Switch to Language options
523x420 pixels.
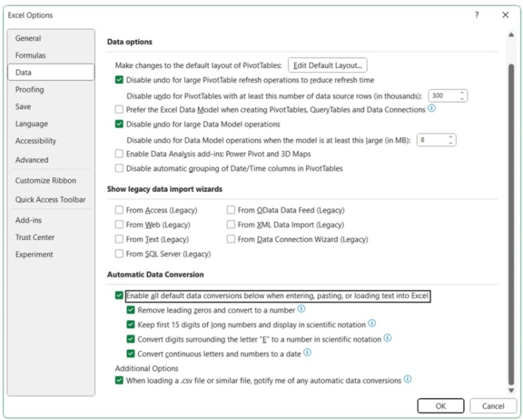(50, 124)
